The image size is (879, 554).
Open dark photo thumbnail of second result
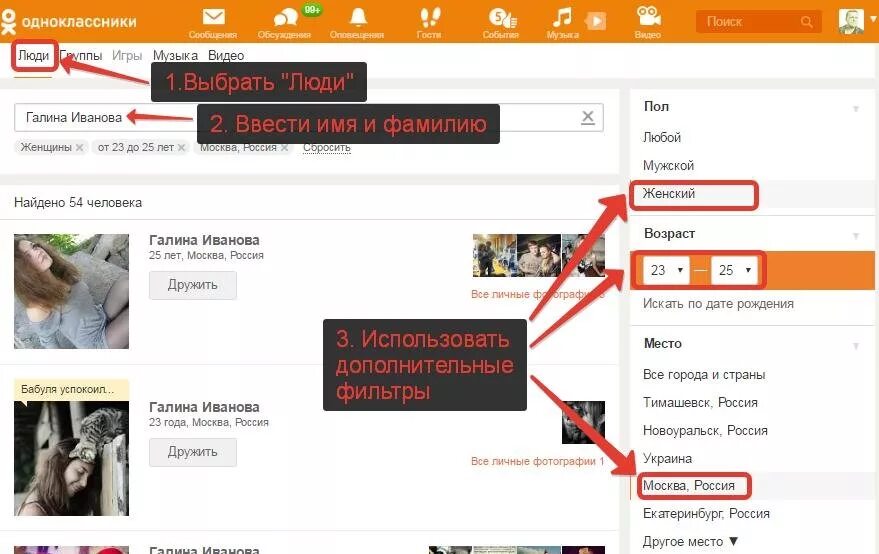pos(583,422)
